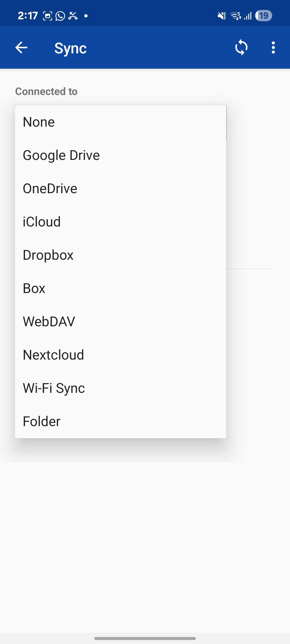
Task: Choose Google Drive as sync service
Action: point(120,155)
